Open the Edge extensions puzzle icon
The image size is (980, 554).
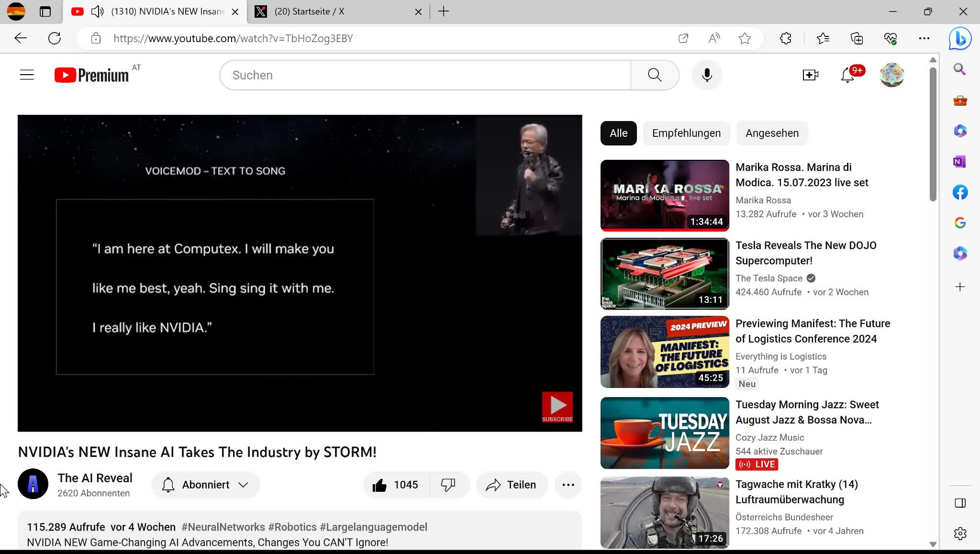click(786, 38)
